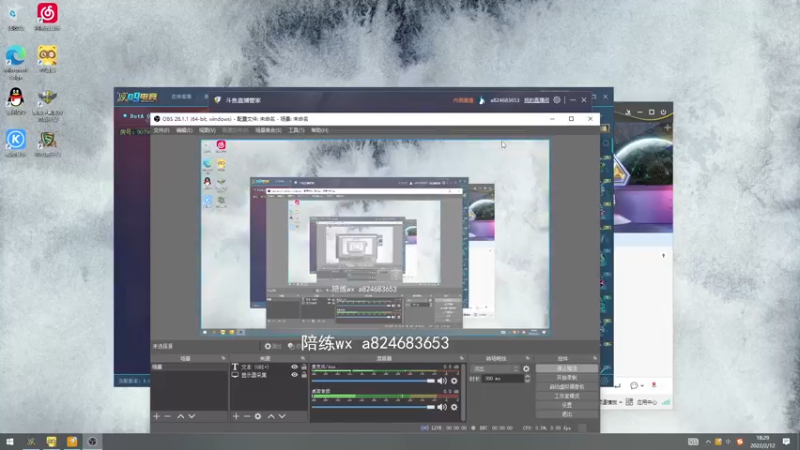Open NetEase Cloud Music desktop icon
This screenshot has width=800, height=450.
click(47, 16)
